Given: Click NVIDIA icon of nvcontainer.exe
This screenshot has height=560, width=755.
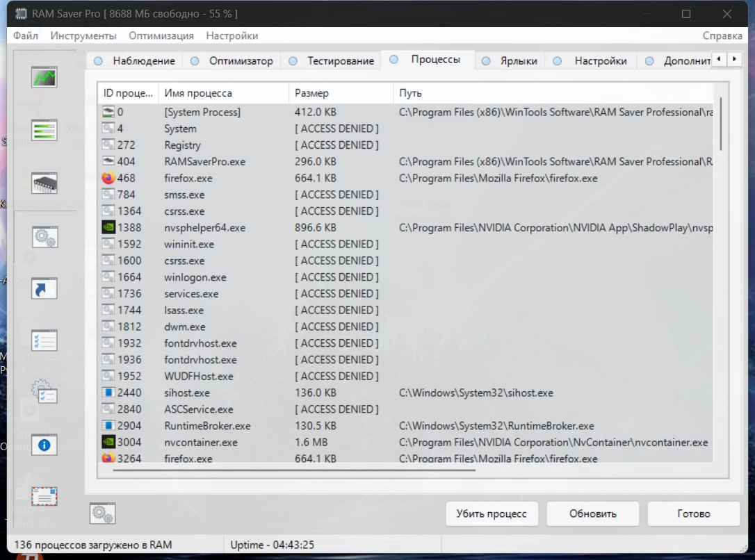Looking at the screenshot, I should point(108,442).
